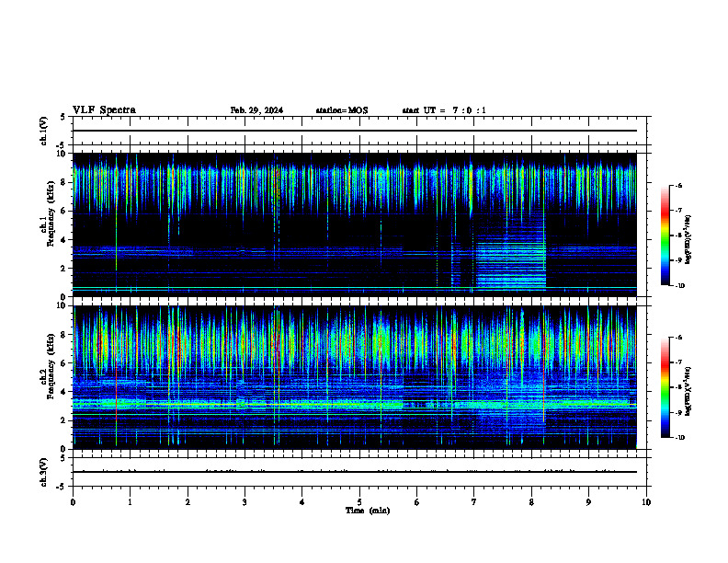Image resolution: width=728 pixels, height=563 pixels.
Task: Click the ch.2 "Frequency (kHz)" axis label
Action: pos(51,366)
